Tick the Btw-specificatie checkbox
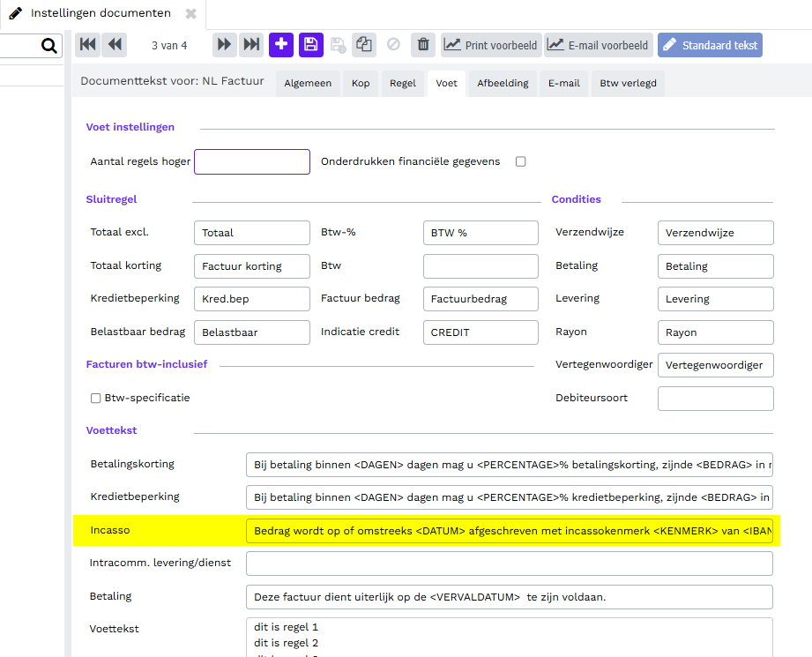The height and width of the screenshot is (657, 812). coord(95,398)
